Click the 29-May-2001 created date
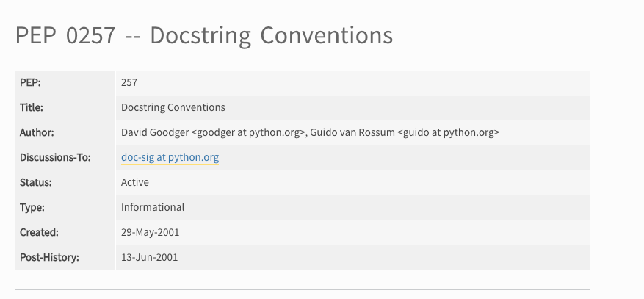This screenshot has height=299, width=644. point(150,232)
